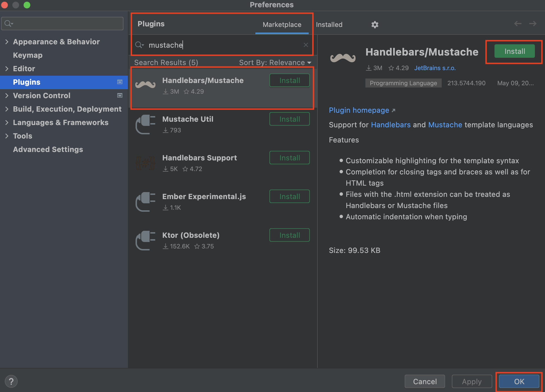This screenshot has height=392, width=545.
Task: Confirm with the OK button
Action: coord(519,381)
